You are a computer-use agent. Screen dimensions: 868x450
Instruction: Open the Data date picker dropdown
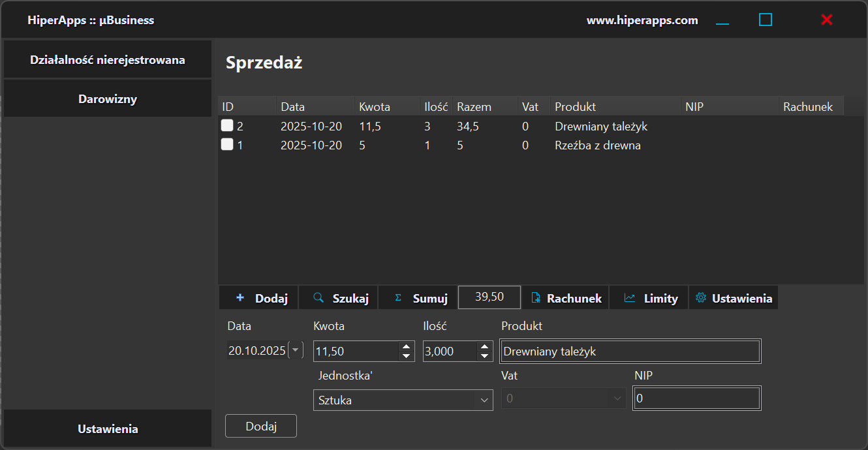[296, 351]
